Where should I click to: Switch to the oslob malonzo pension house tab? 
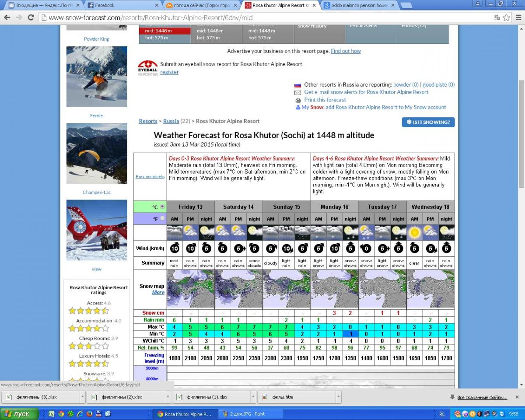[358, 5]
